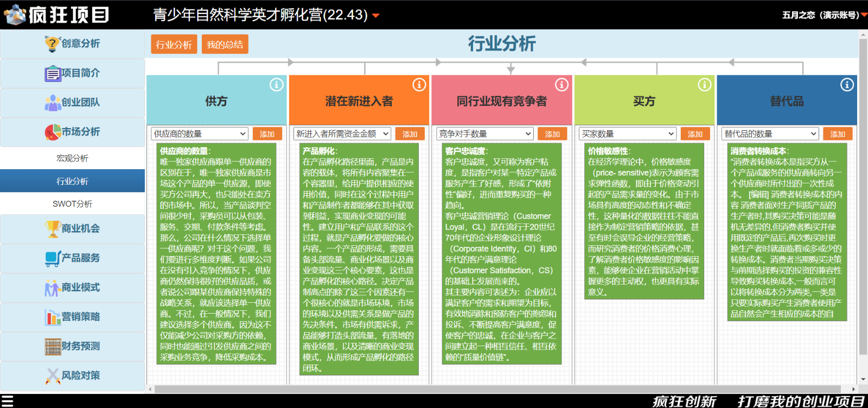The height and width of the screenshot is (408, 868).
Task: Go to 商业机会 trophy section
Action: click(x=73, y=228)
